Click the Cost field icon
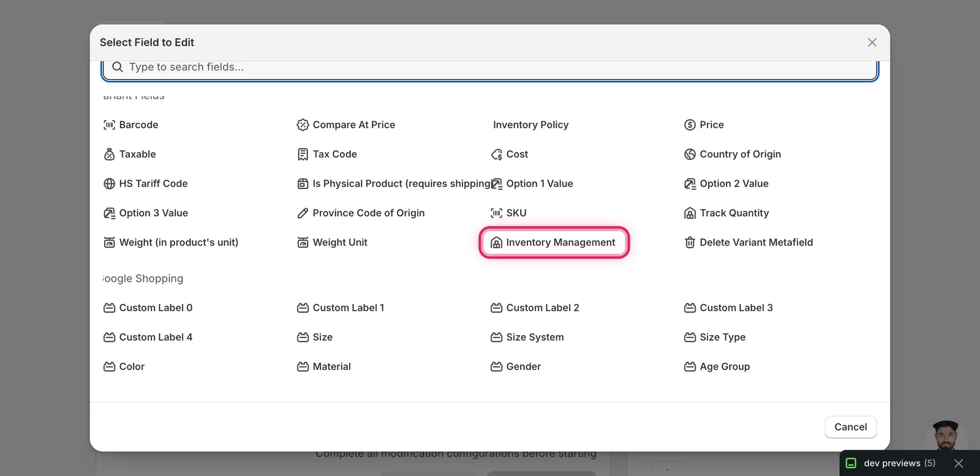 click(496, 154)
